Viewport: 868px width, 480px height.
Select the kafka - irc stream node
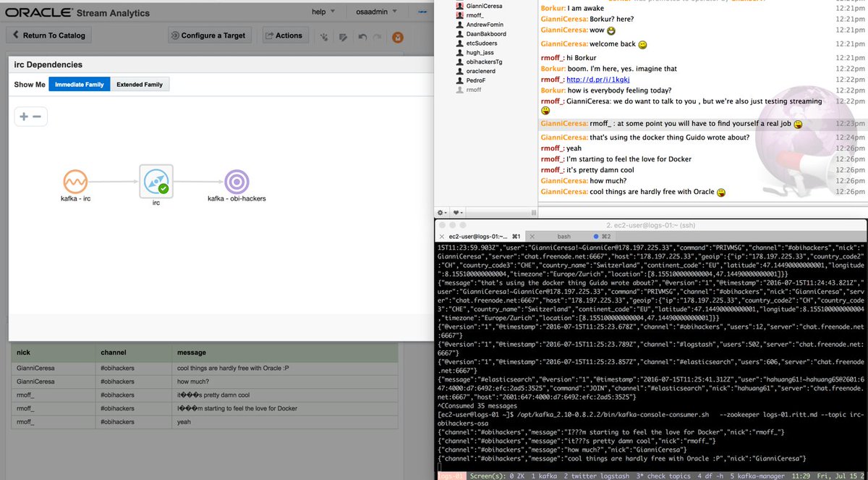coord(76,182)
